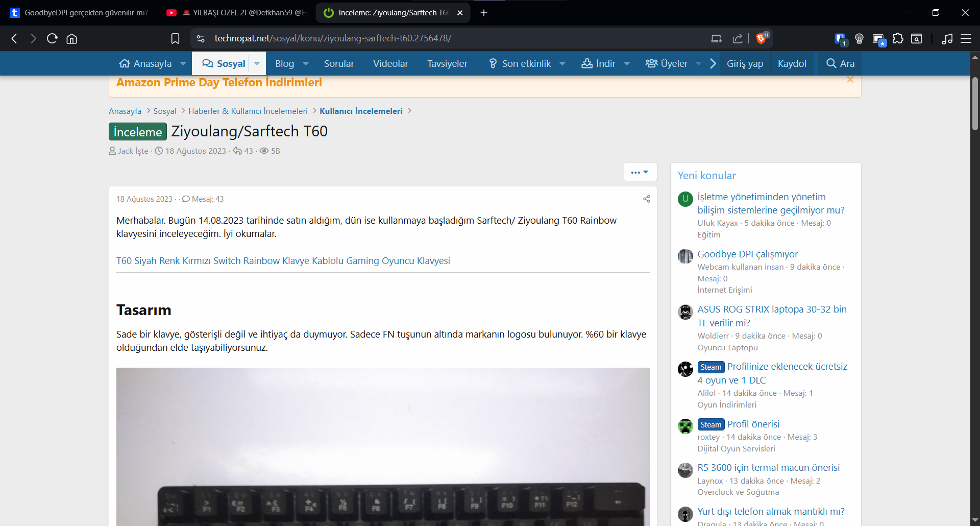980x526 pixels.
Task: View the Ufuk Kayax green avatar
Action: click(685, 199)
